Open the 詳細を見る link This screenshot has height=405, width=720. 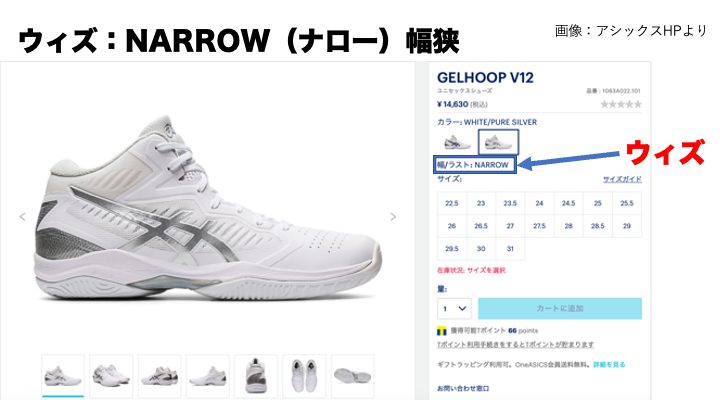pos(609,365)
